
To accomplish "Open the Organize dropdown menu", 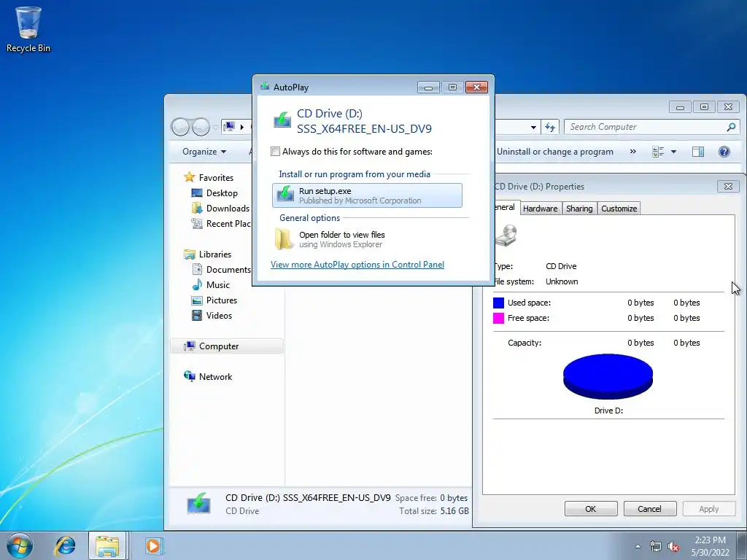I will tap(204, 152).
